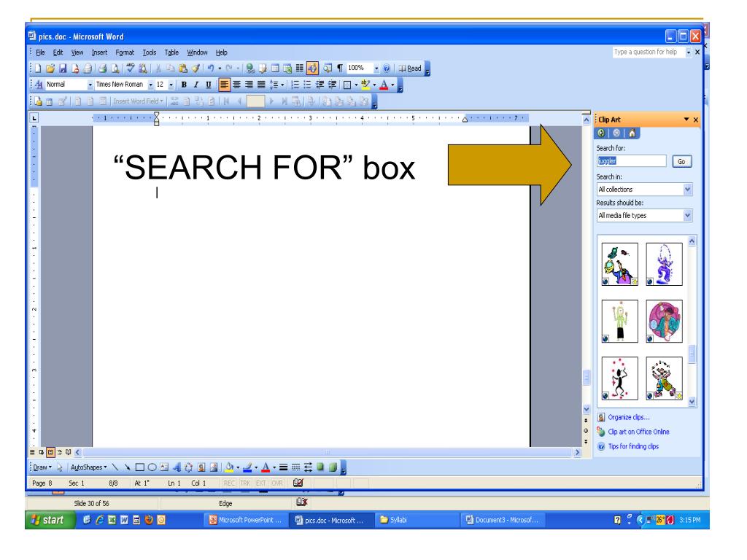
Task: Insert a Text Box from Drawing toolbar
Action: point(164,467)
